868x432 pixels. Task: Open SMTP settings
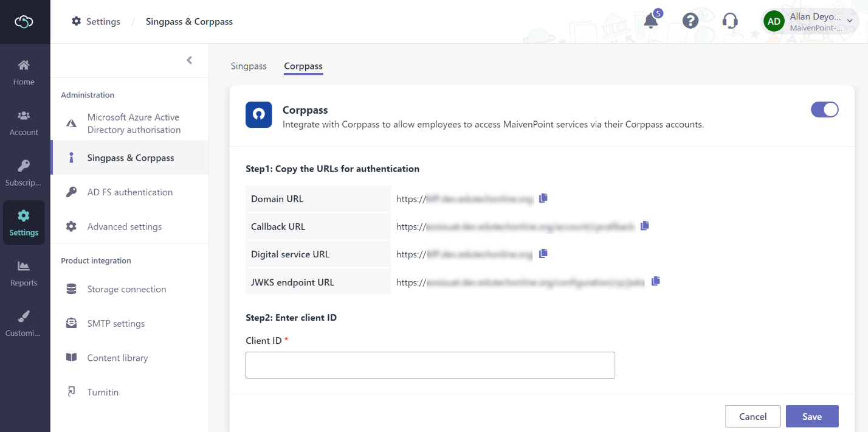pyautogui.click(x=129, y=324)
